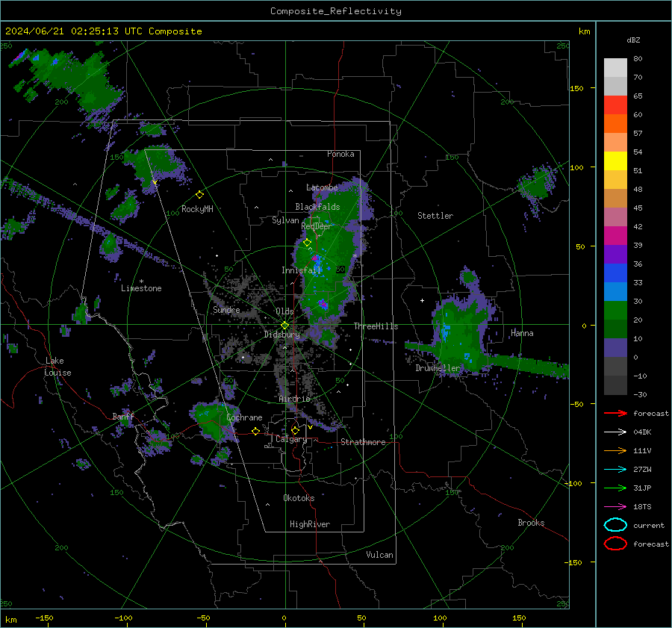
Task: Click the Limestone label
Action: coord(141,288)
